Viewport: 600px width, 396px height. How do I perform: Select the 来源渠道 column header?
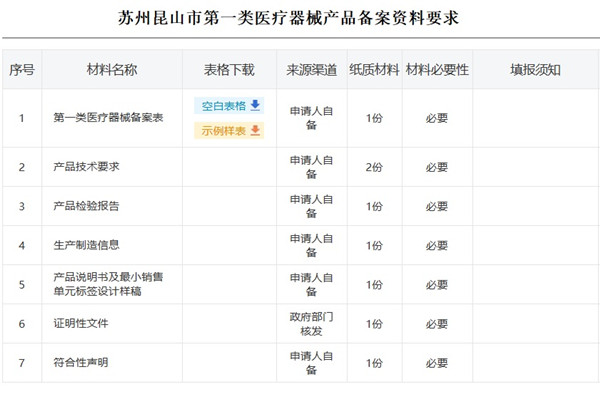[311, 70]
